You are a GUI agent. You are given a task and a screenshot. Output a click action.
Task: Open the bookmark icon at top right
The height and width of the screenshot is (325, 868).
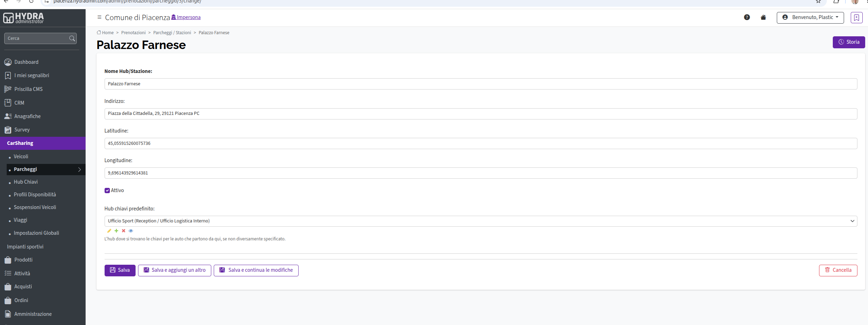point(856,18)
